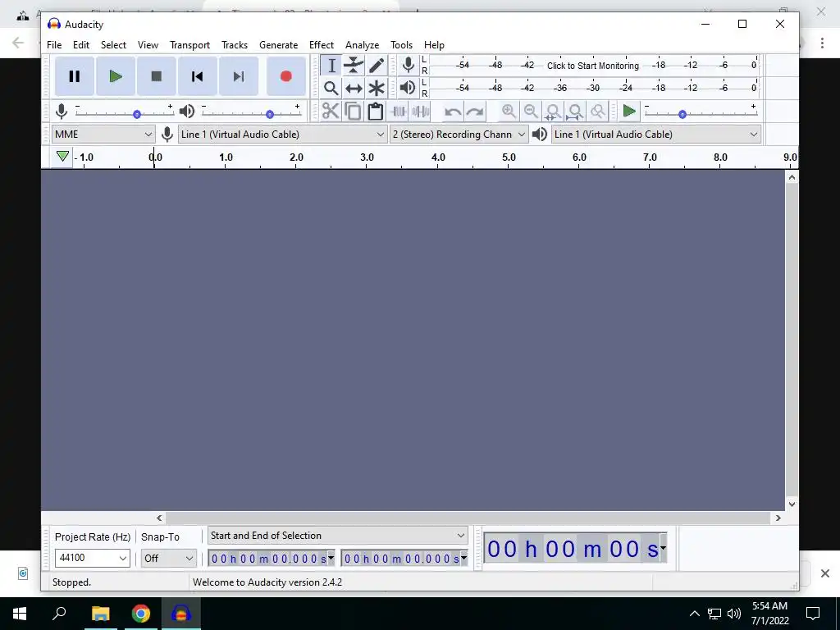Skip to Start of the project
840x630 pixels.
pyautogui.click(x=197, y=76)
